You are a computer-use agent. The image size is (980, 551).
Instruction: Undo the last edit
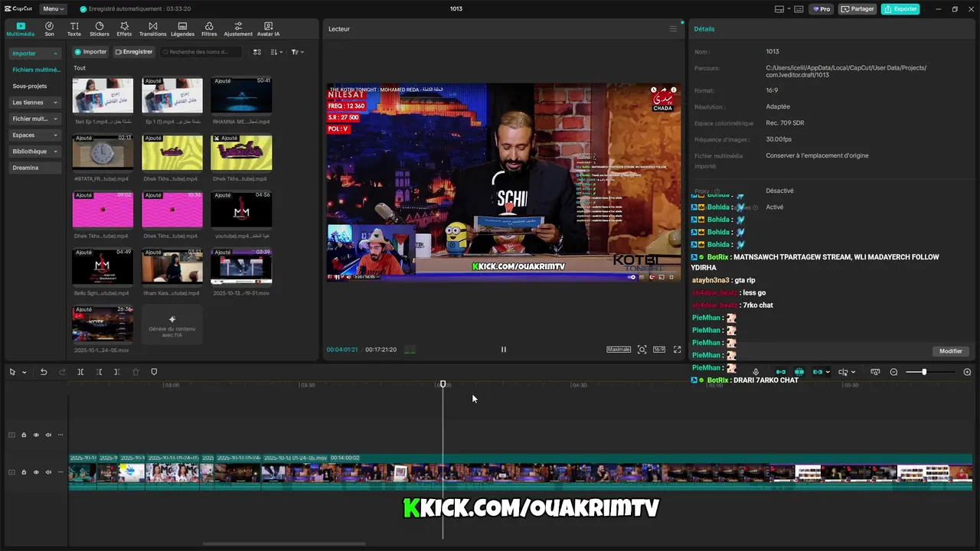[44, 372]
